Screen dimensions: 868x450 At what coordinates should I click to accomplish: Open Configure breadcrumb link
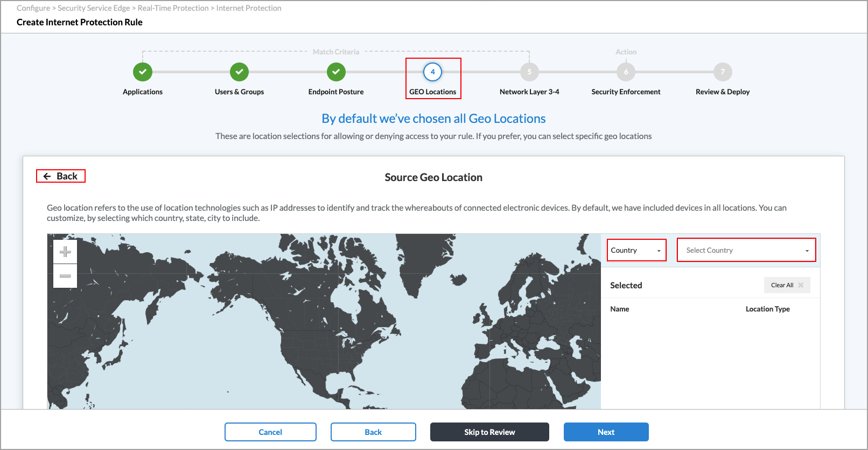(x=33, y=8)
